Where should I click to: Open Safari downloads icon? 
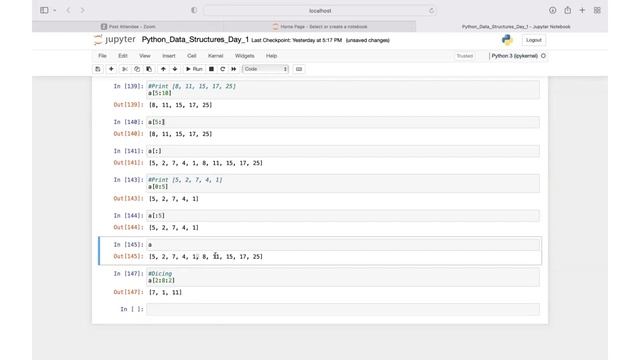tap(552, 10)
